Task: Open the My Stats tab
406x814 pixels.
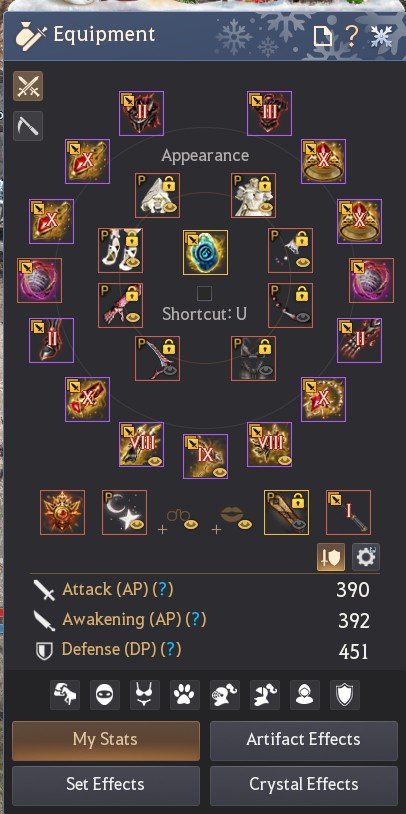Action: 106,740
